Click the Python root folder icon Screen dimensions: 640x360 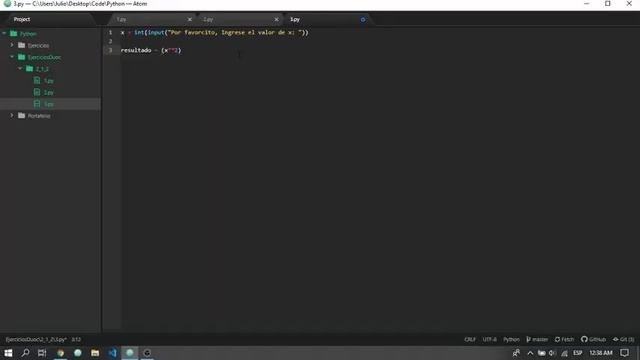(x=13, y=33)
